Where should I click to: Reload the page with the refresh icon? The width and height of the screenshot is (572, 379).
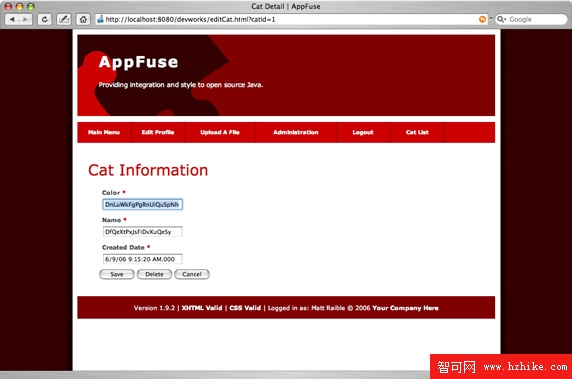pyautogui.click(x=45, y=19)
